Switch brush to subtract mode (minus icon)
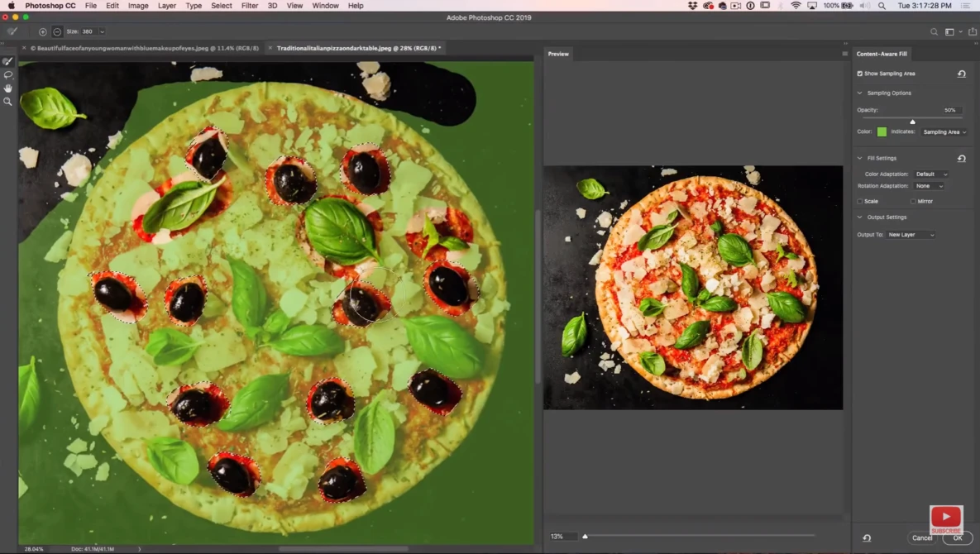980x554 pixels. (57, 31)
